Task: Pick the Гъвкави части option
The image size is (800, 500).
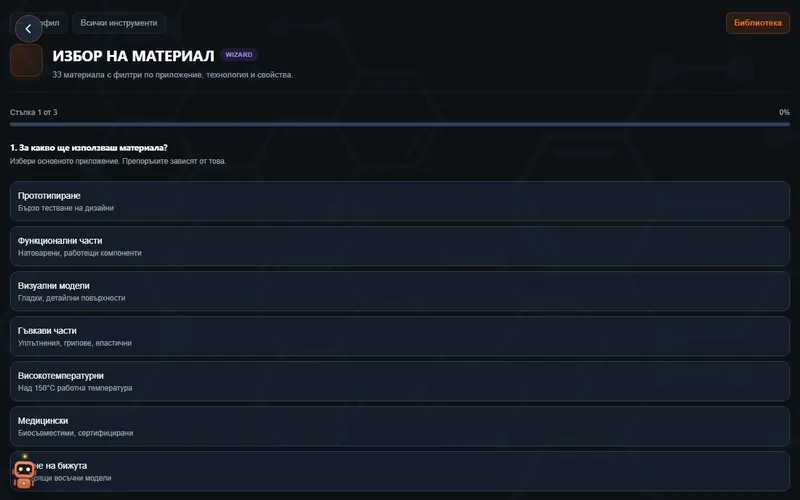Action: tap(400, 336)
